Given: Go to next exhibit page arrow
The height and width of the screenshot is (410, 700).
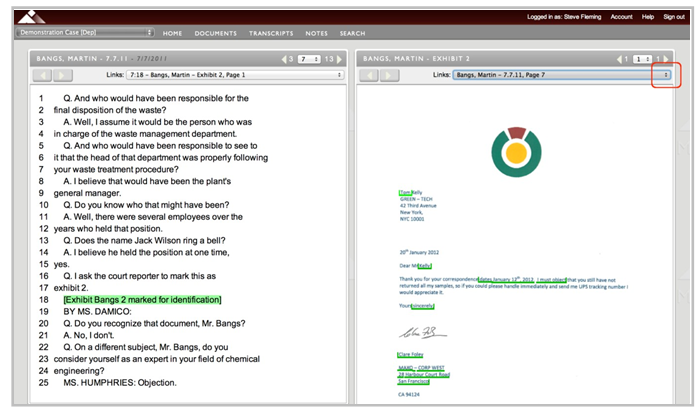Looking at the screenshot, I should tap(666, 59).
